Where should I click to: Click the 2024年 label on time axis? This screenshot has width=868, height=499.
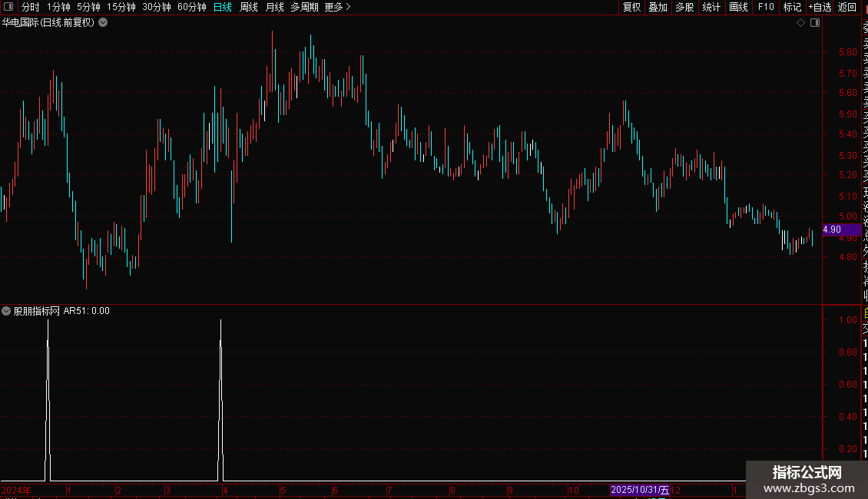(x=16, y=490)
